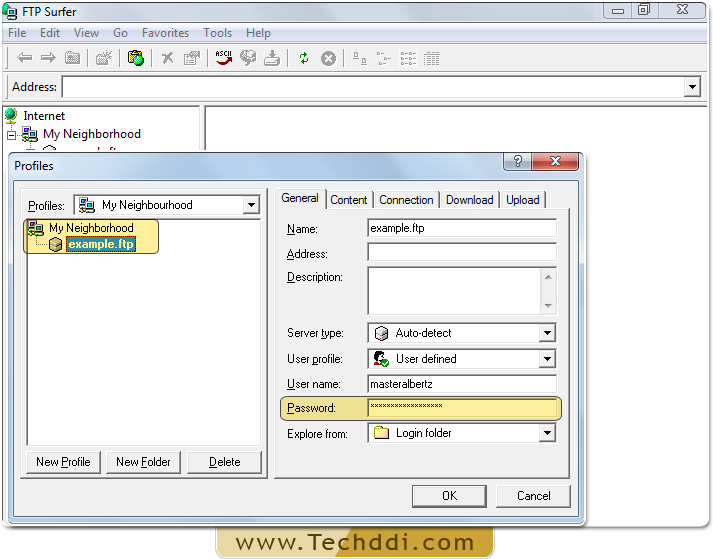Viewport: 713px width, 559px height.
Task: Open the Favorites menu
Action: click(165, 33)
